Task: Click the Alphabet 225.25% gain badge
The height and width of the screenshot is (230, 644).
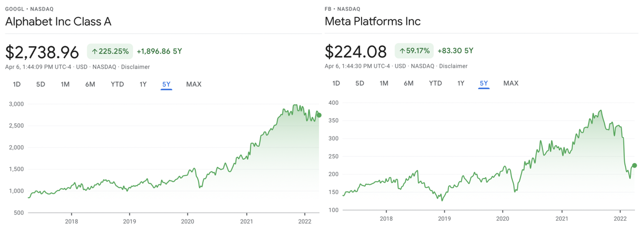Action: click(110, 51)
